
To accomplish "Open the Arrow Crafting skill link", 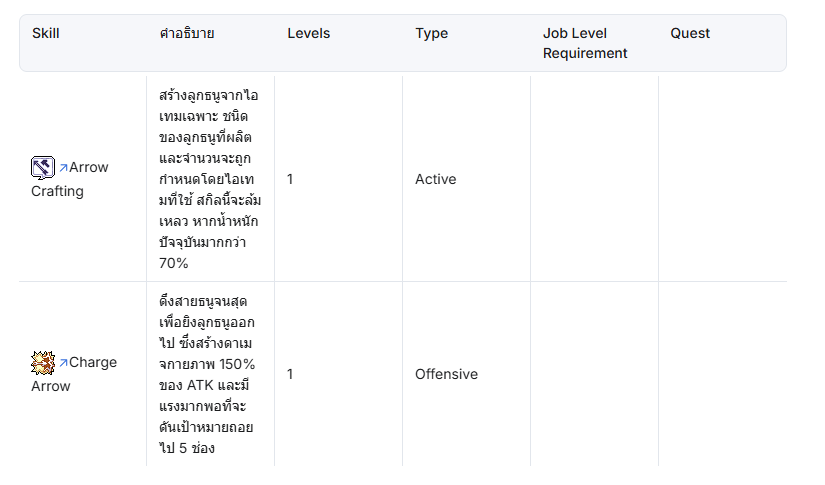I will 70,179.
